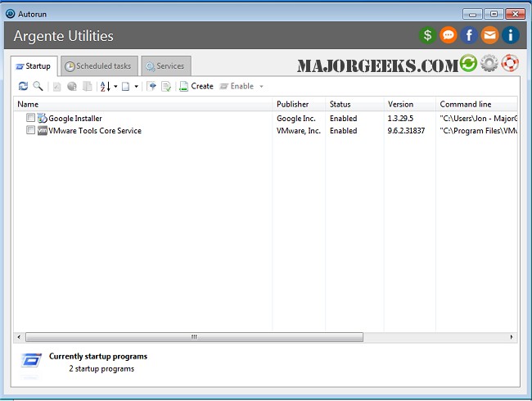Open the Scheduled tasks tab
Screen dimensions: 532x401
[x=99, y=66]
